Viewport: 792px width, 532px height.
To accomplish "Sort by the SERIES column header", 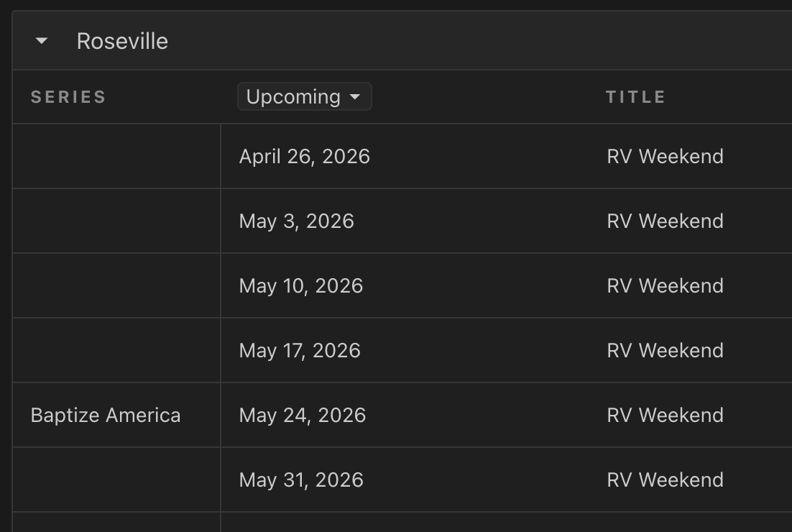I will pos(68,96).
